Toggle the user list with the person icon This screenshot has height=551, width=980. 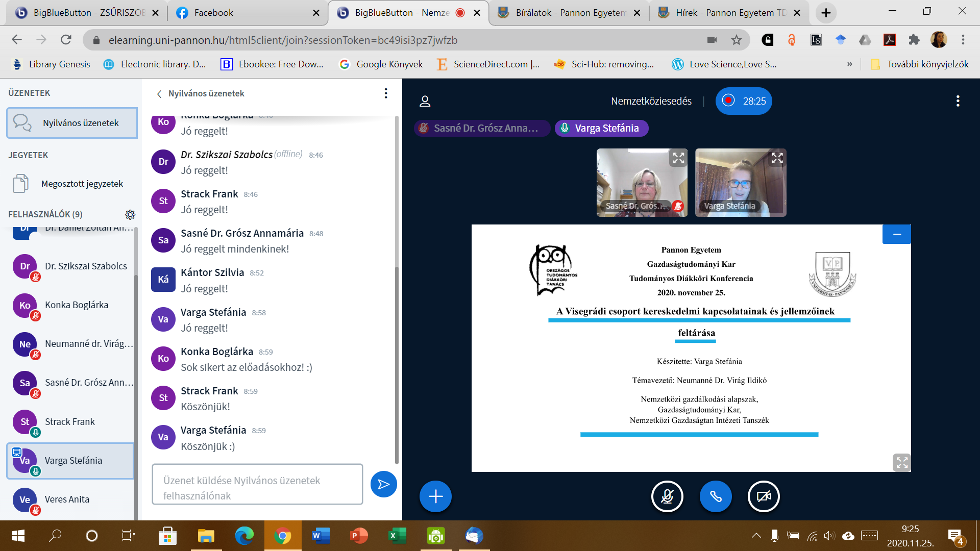[425, 101]
